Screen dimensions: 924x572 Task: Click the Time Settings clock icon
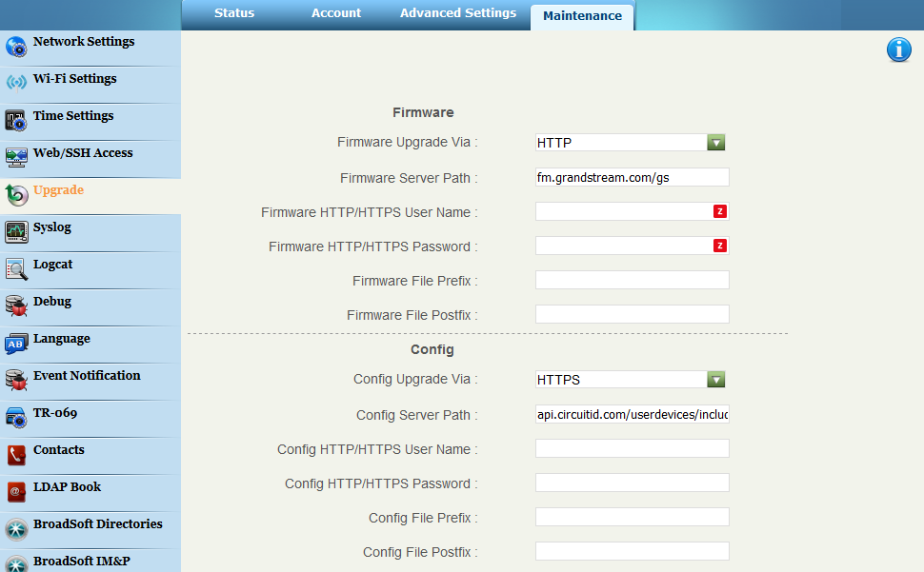click(x=16, y=120)
